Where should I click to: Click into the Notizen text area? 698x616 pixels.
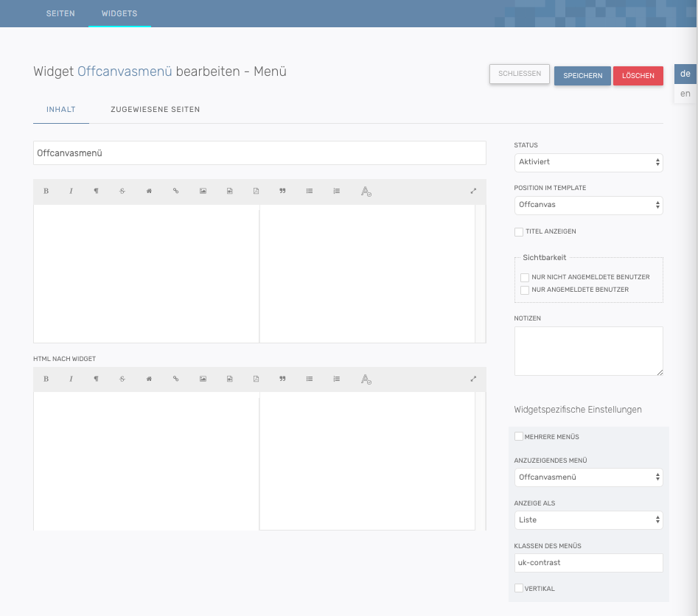pos(588,351)
